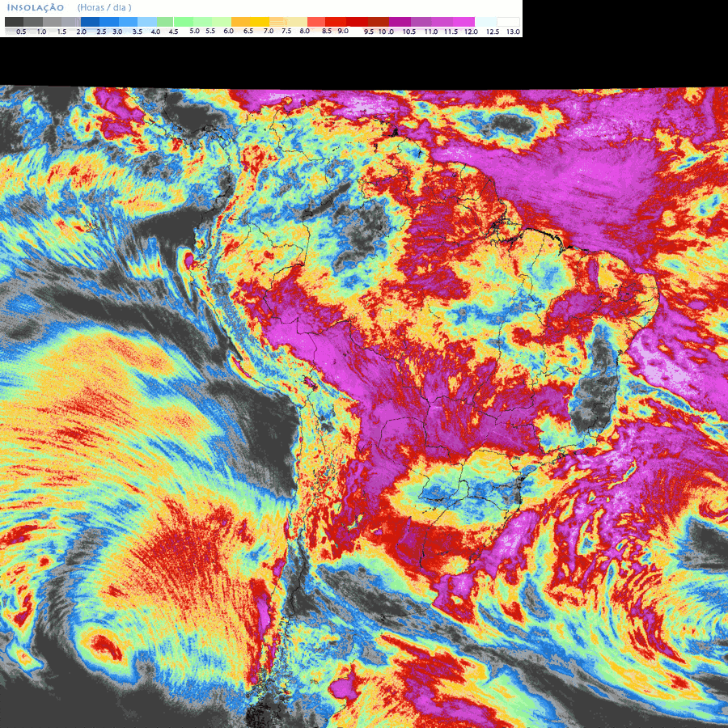Viewport: 728px width, 728px height.
Task: Click legend value '0.5'
Action: pos(21,32)
